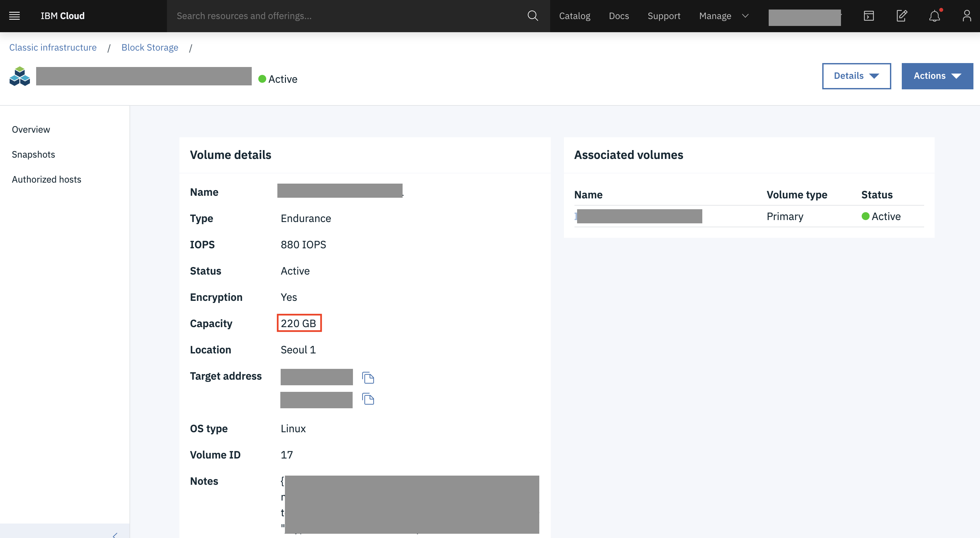Click the Block Storage breadcrumb link
This screenshot has width=980, height=538.
150,48
